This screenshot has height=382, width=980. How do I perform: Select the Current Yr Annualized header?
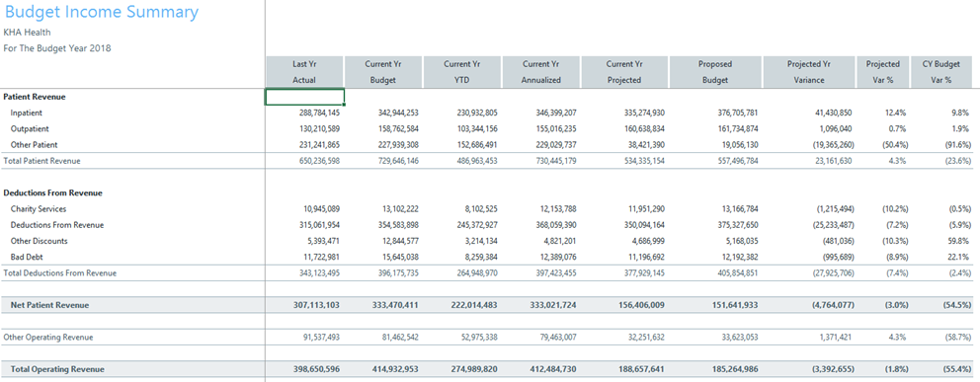(541, 72)
